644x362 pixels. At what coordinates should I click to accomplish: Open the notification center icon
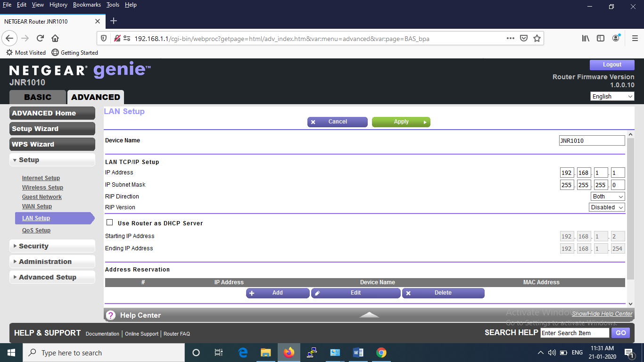[628, 353]
